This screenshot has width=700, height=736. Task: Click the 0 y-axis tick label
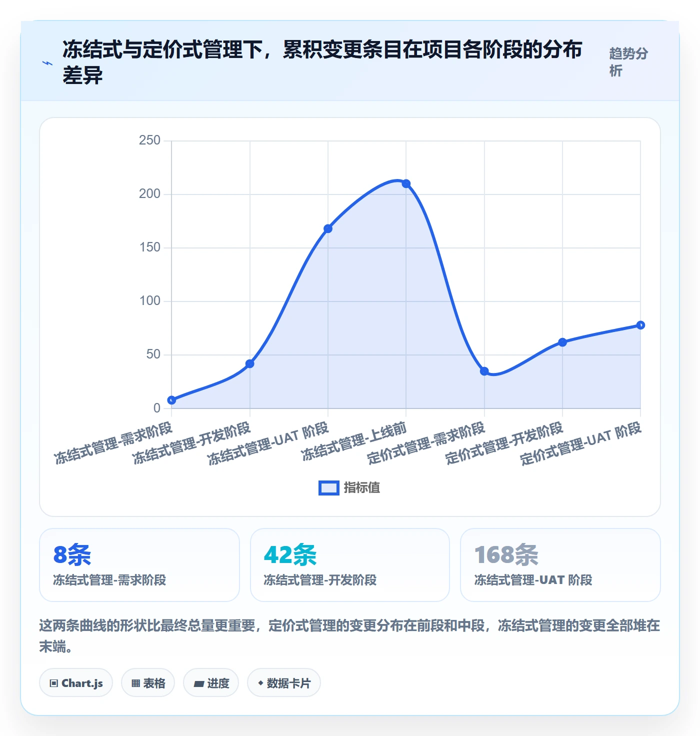157,408
